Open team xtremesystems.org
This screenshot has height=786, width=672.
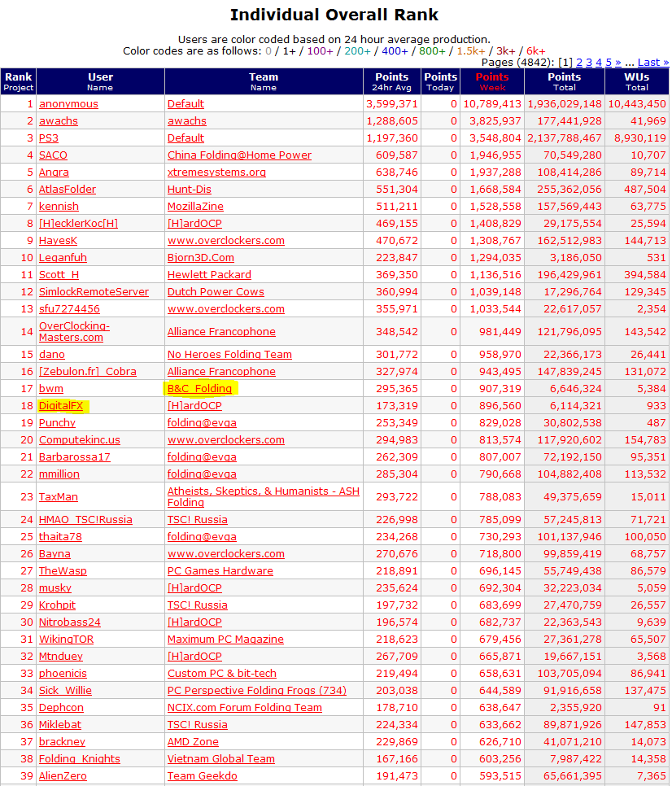point(216,172)
